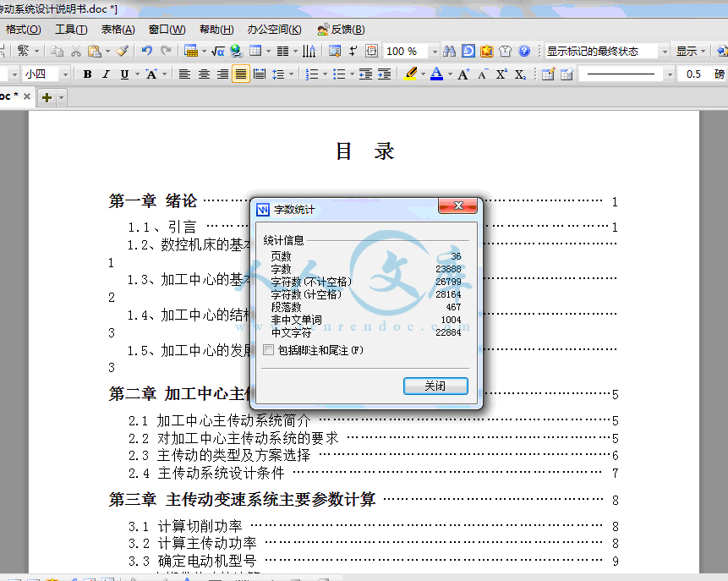The height and width of the screenshot is (581, 728).
Task: Click the 0.5 磅 line weight field
Action: tap(703, 74)
